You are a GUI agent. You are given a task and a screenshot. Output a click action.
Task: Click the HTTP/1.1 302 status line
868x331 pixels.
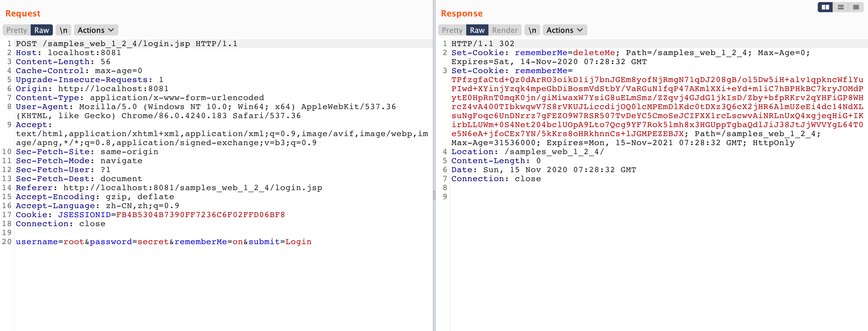[x=483, y=43]
